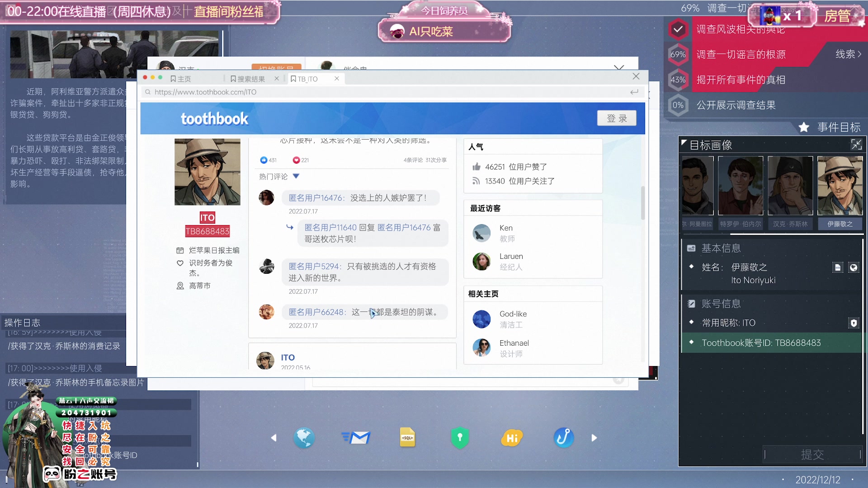Click God-like's related page avatar
Screen dimensions: 868x488
point(481,319)
